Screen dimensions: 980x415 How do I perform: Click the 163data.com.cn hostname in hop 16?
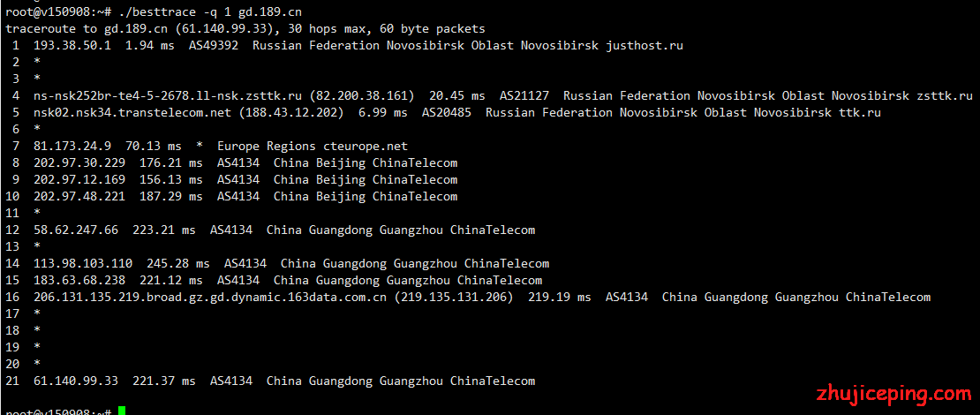[x=210, y=297]
